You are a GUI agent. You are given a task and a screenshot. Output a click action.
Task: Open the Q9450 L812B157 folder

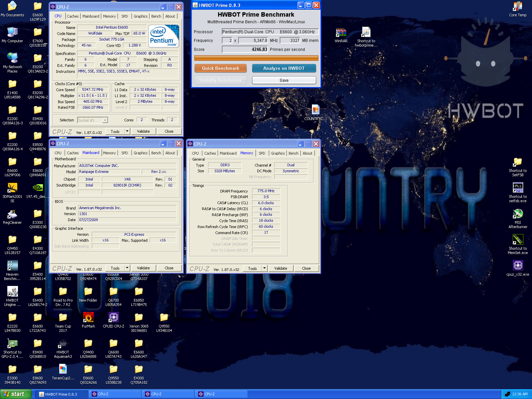coord(12,240)
